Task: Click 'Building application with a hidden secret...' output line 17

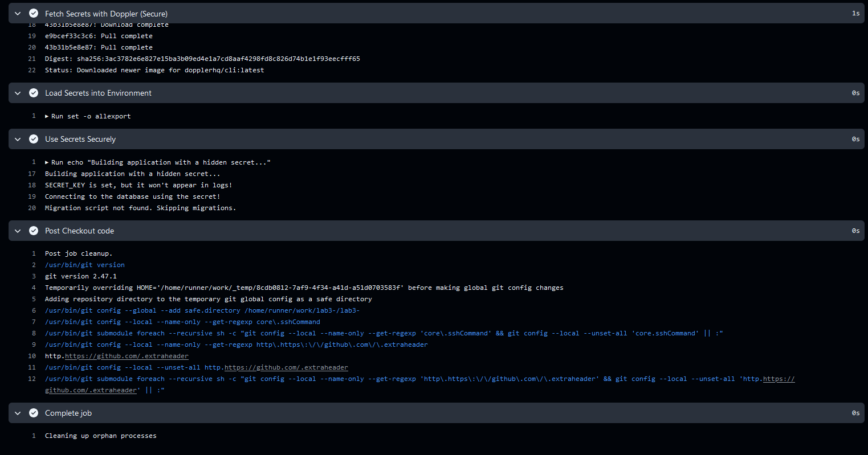Action: click(132, 174)
